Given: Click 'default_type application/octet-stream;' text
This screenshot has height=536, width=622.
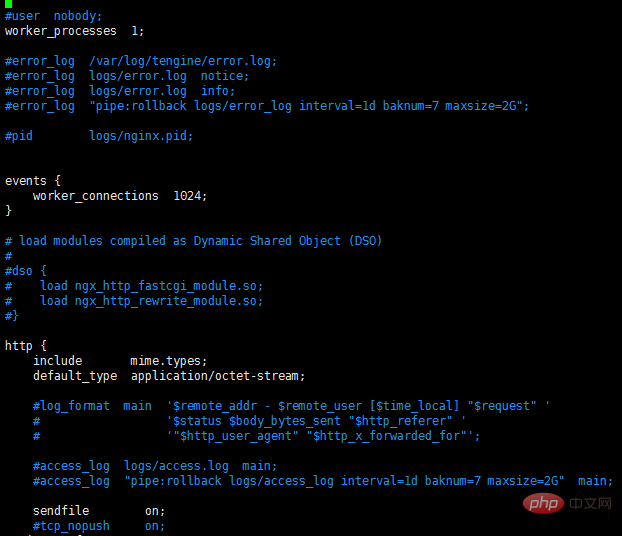Looking at the screenshot, I should (x=169, y=377).
